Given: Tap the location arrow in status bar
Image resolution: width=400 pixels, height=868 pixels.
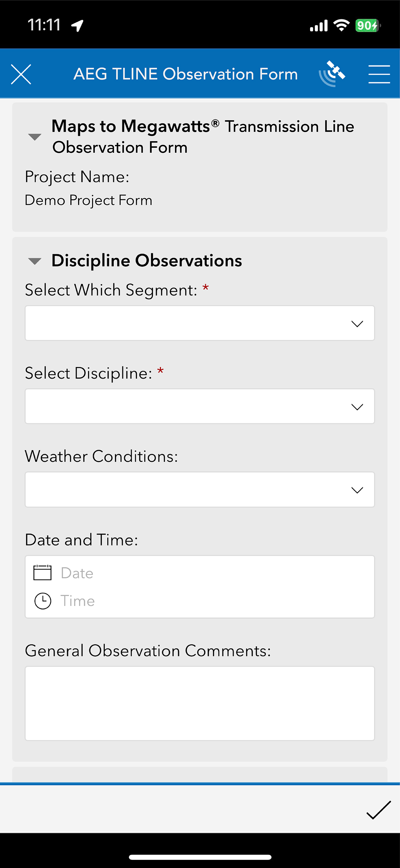Looking at the screenshot, I should 78,25.
